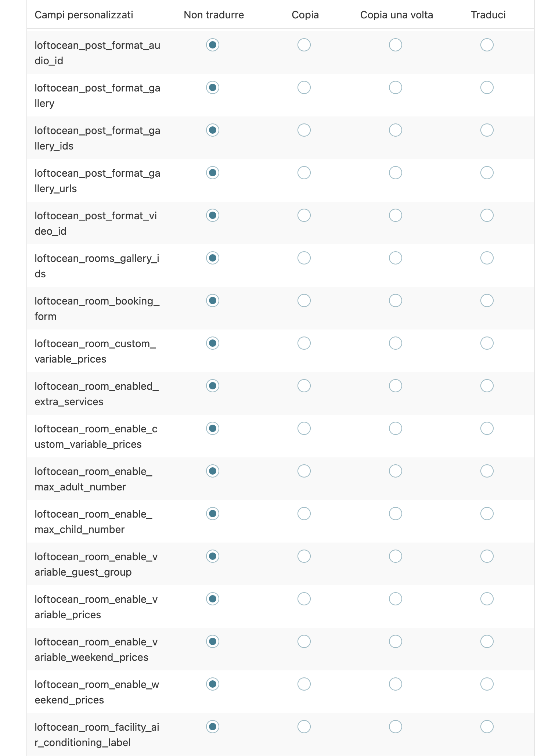Screen dimensions: 559x756
Task: Choose Copia for loftocean_room_enable_max_child_number
Action: (304, 514)
